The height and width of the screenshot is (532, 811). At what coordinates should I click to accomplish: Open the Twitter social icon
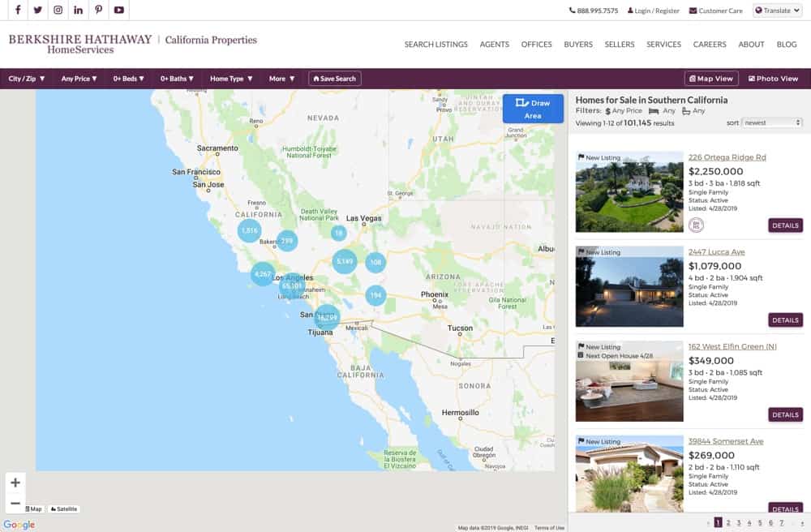point(38,10)
